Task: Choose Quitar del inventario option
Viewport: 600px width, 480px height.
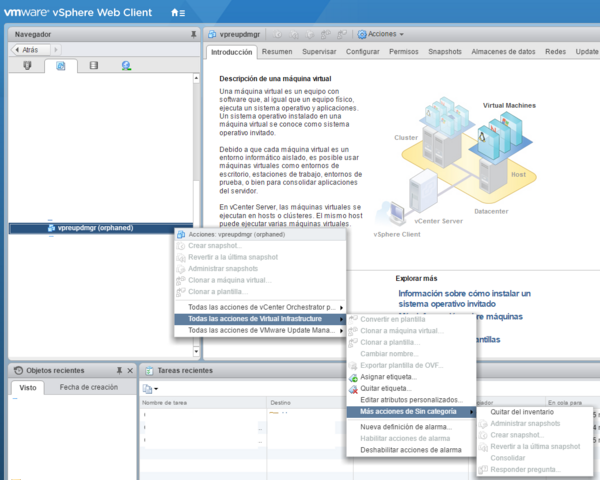Action: 522,412
